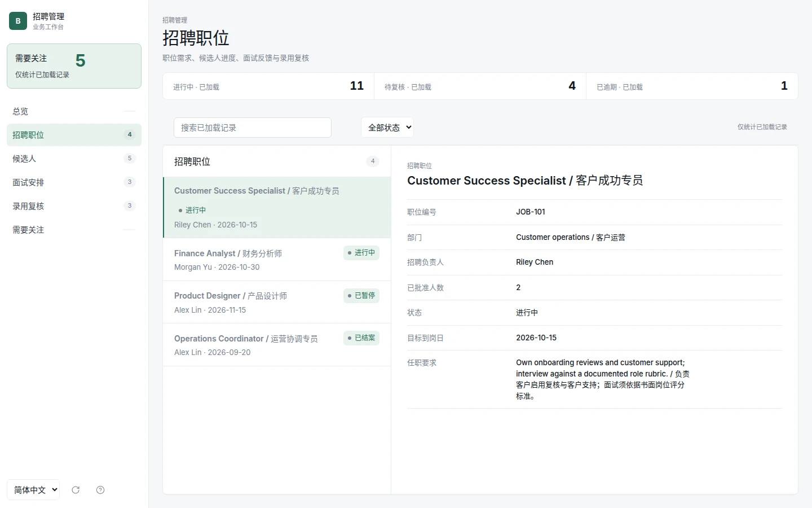This screenshot has width=812, height=508.
Task: Go to 候选人 in the sidebar
Action: click(74, 159)
